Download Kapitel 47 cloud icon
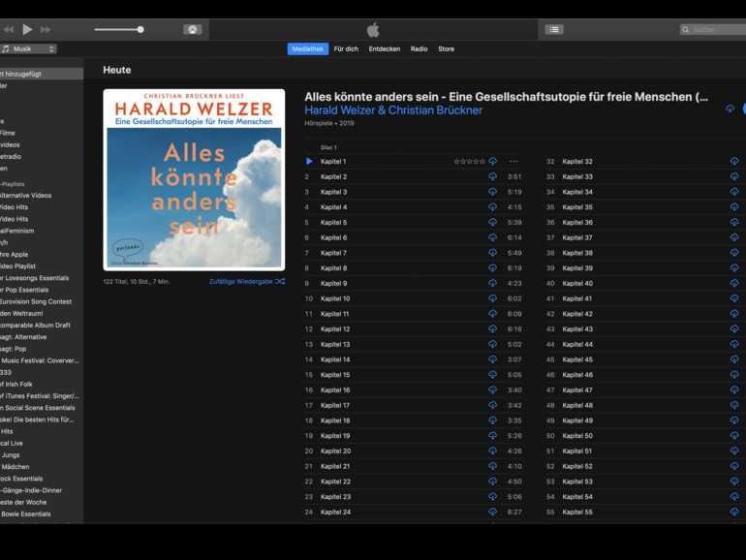The width and height of the screenshot is (746, 560). pyautogui.click(x=734, y=389)
